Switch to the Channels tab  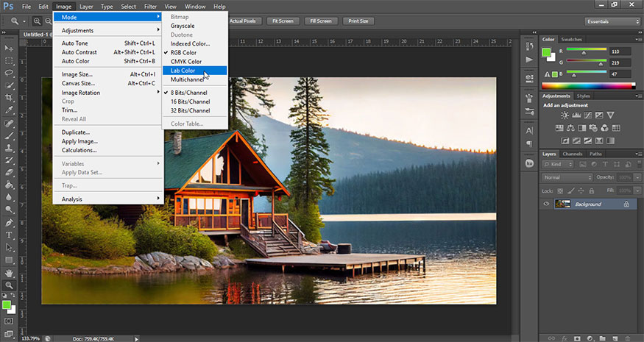[572, 154]
